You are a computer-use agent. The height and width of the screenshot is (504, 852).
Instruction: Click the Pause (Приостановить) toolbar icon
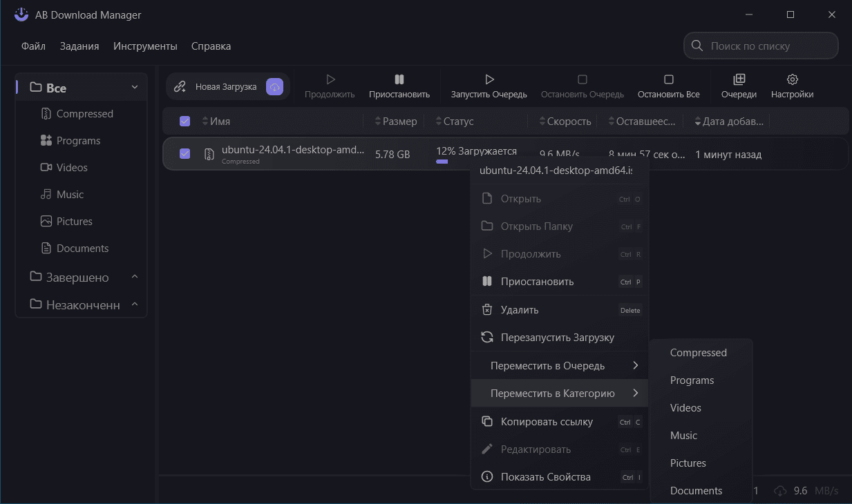[x=399, y=80]
